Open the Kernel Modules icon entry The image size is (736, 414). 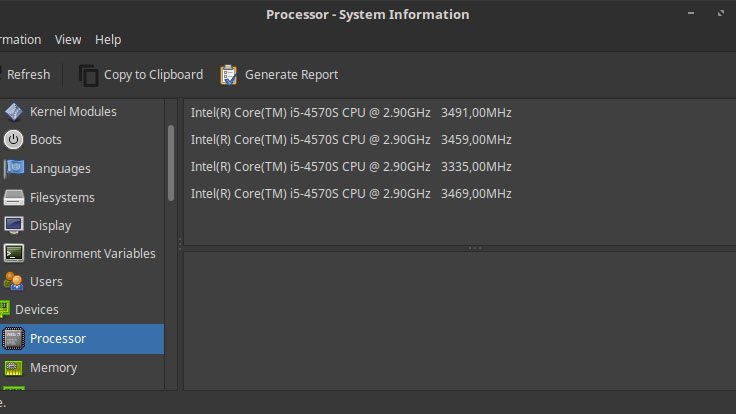14,112
